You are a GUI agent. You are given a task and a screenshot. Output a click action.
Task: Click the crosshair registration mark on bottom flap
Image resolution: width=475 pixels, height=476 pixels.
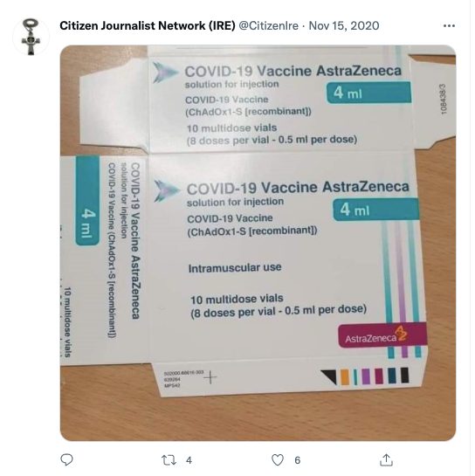pyautogui.click(x=210, y=377)
